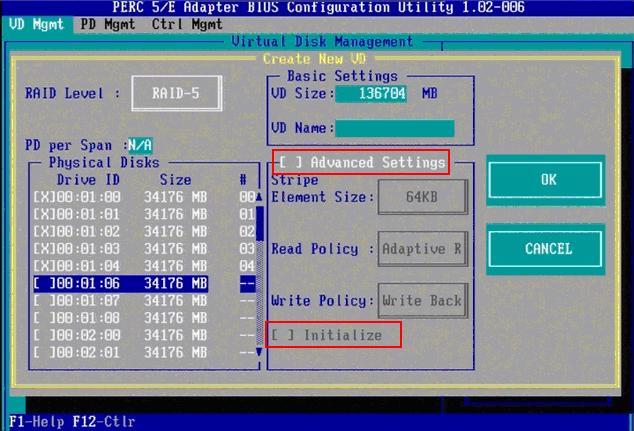
Task: Click the Physical Disks scrollbar thumb
Action: point(260,223)
